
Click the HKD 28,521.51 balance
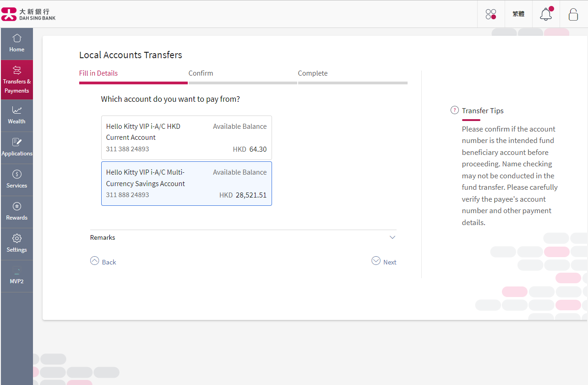243,195
